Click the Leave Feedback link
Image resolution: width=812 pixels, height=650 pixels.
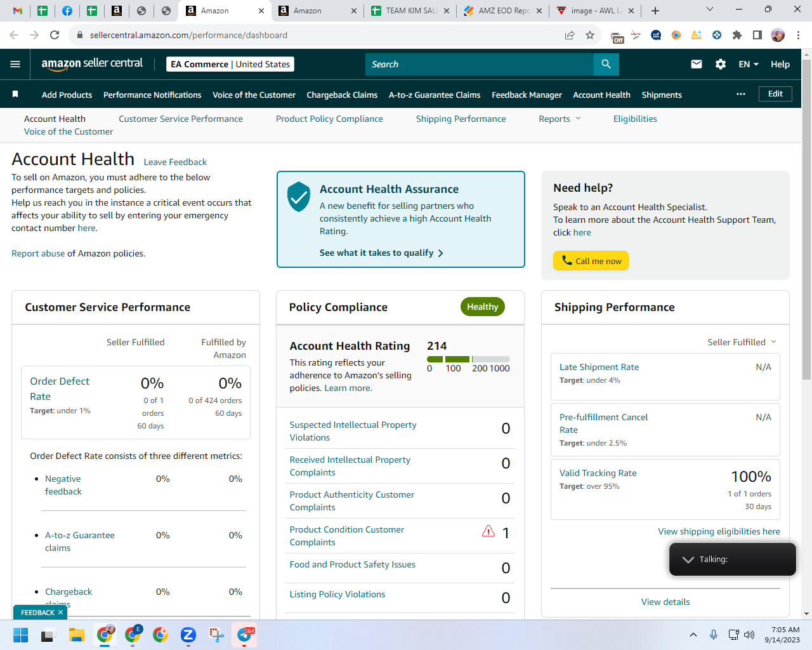175,162
